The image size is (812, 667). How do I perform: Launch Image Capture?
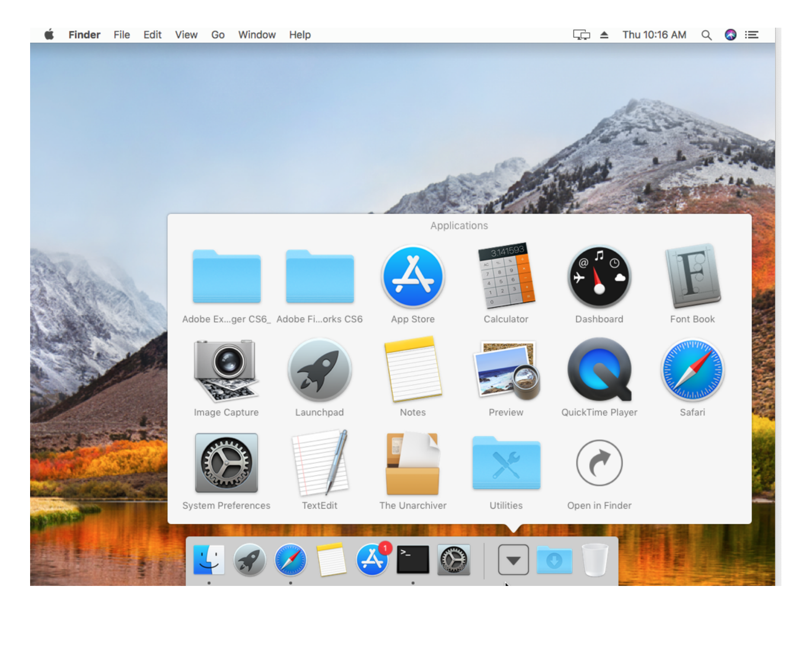[x=226, y=370]
